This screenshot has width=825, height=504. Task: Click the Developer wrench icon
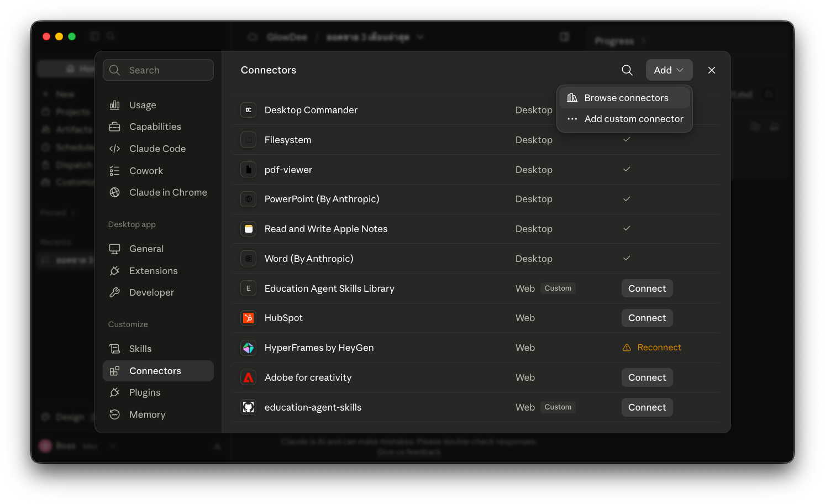tap(115, 292)
